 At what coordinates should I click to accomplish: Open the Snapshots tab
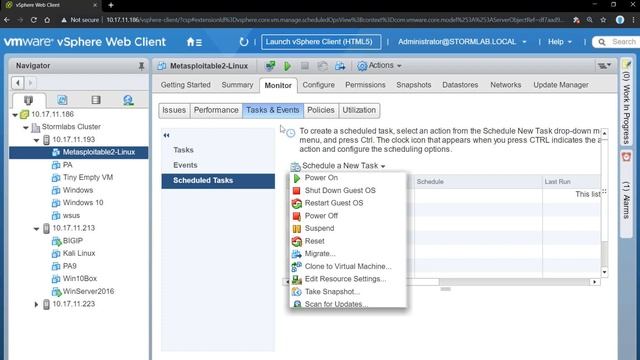pos(413,85)
